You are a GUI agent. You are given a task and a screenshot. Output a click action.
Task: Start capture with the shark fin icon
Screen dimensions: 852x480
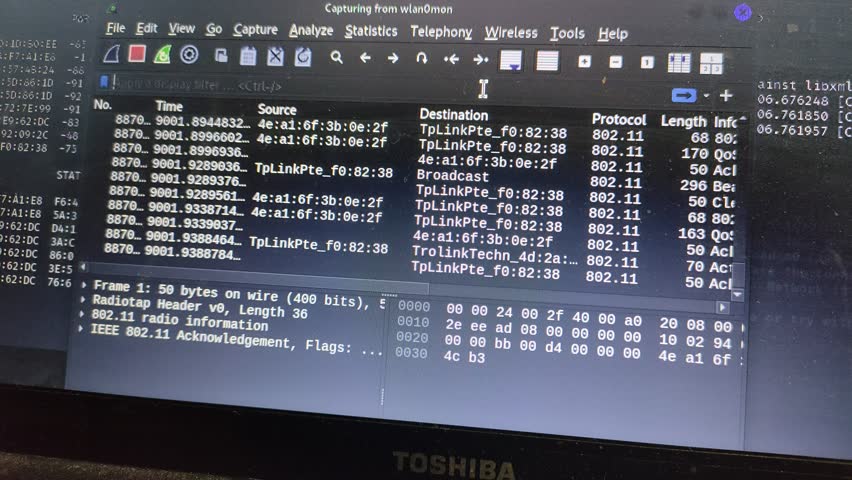tap(112, 54)
